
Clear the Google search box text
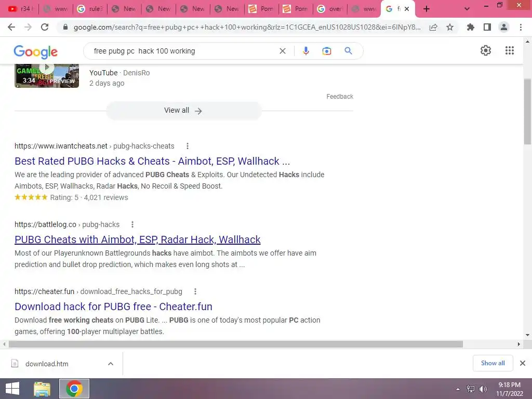[x=282, y=51]
